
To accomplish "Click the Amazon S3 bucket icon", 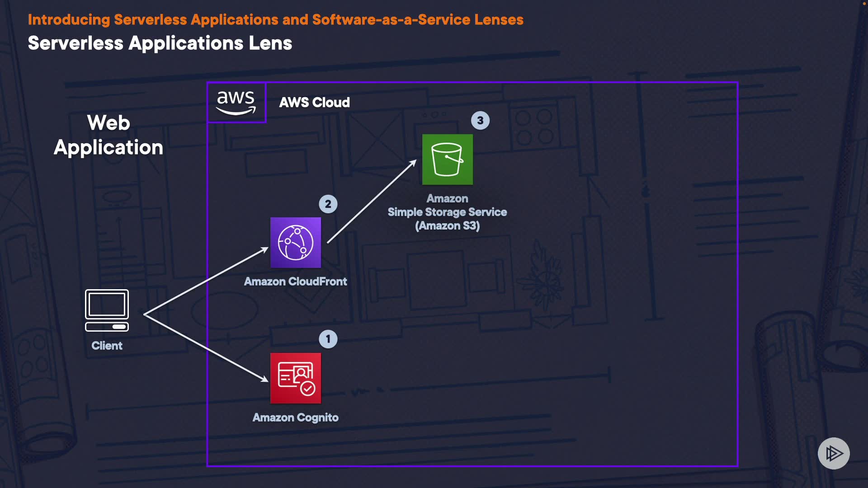I will (447, 160).
